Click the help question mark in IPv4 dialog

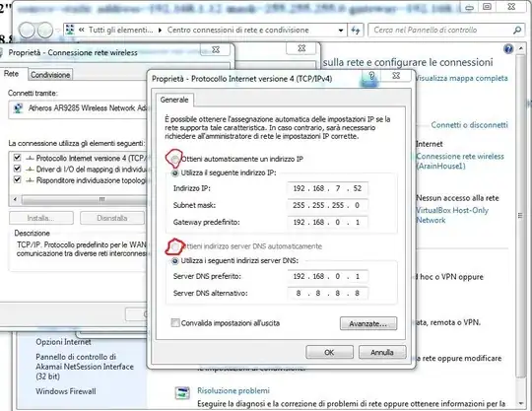tap(371, 76)
